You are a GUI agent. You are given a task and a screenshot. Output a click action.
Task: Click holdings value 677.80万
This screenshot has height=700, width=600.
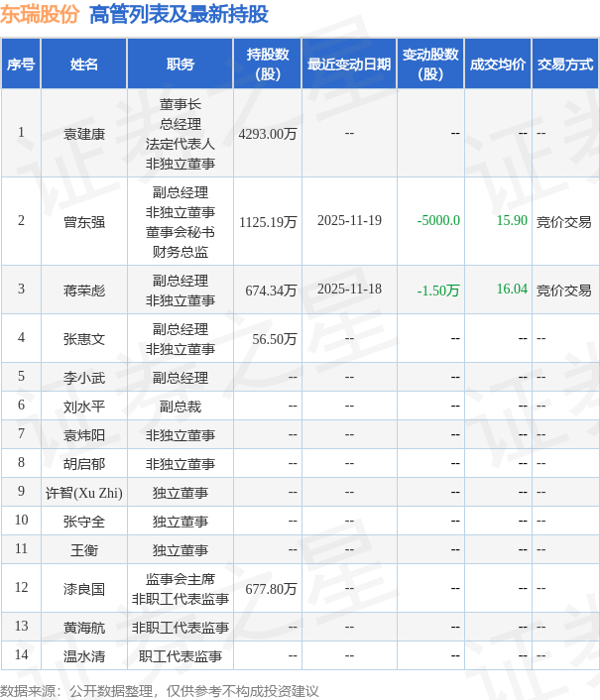point(271,589)
